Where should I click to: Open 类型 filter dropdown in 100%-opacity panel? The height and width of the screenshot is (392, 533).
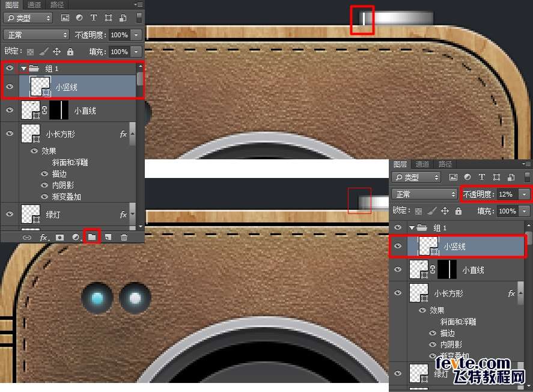click(x=28, y=18)
